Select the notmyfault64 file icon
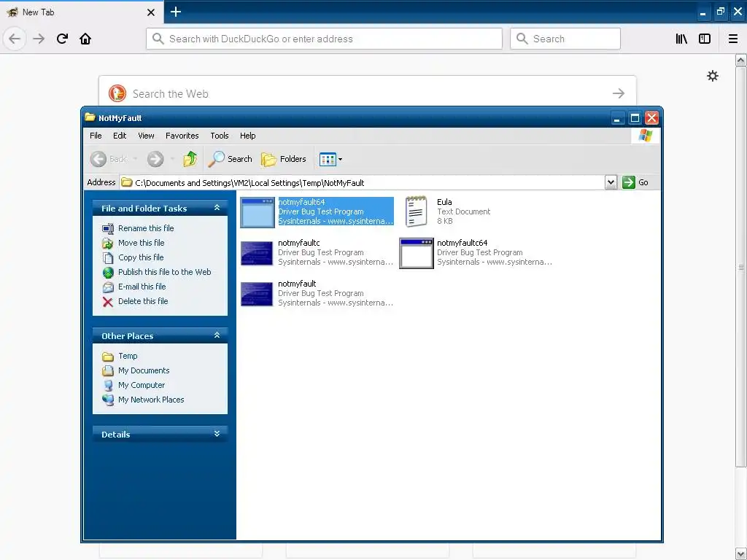 coord(258,212)
